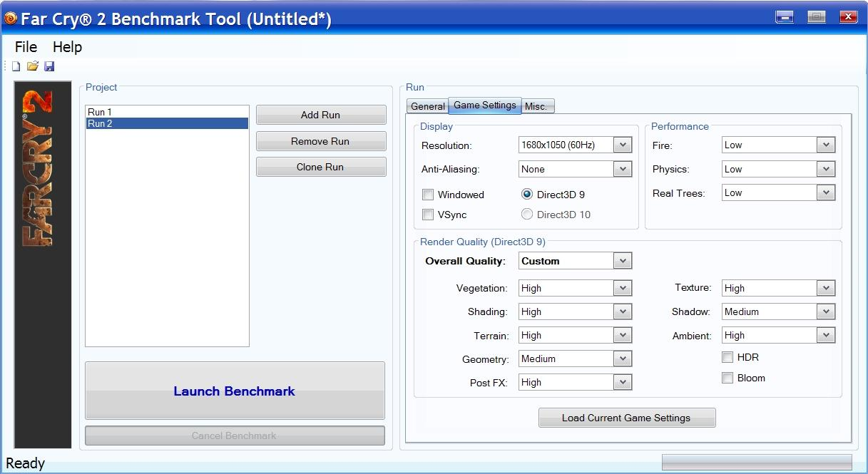
Task: Switch to the General tab
Action: (x=427, y=106)
